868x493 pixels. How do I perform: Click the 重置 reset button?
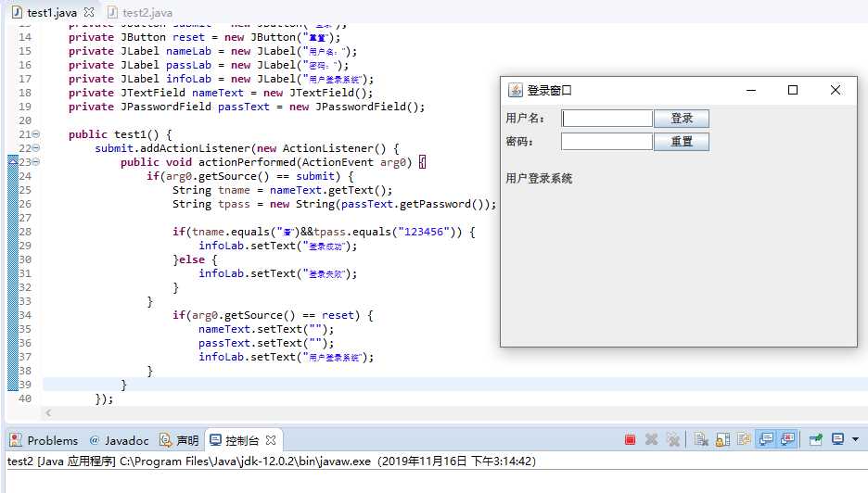[x=682, y=142]
